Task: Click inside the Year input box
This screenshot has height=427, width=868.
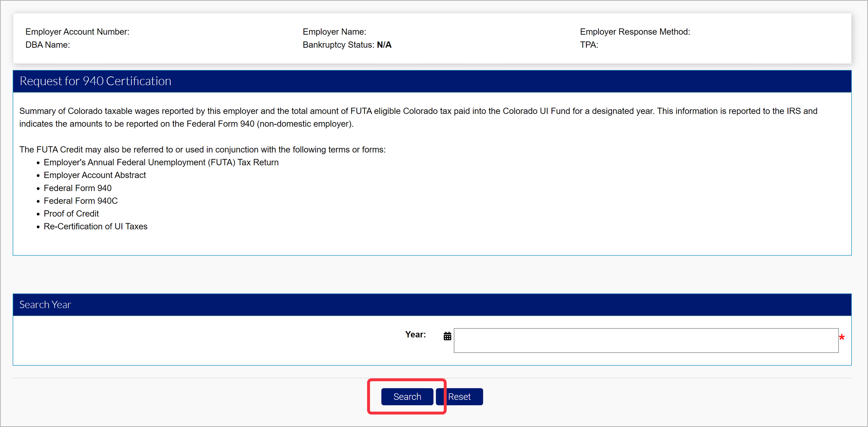Action: 646,340
